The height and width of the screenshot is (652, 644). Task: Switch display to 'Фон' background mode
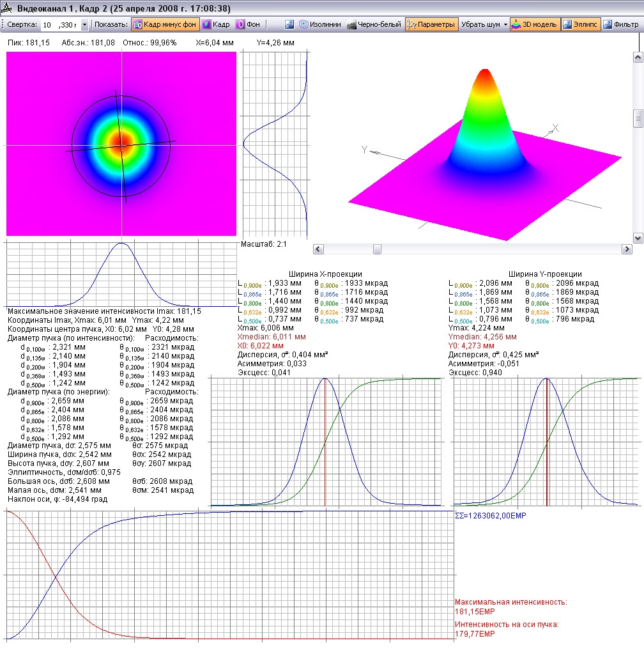tap(248, 24)
